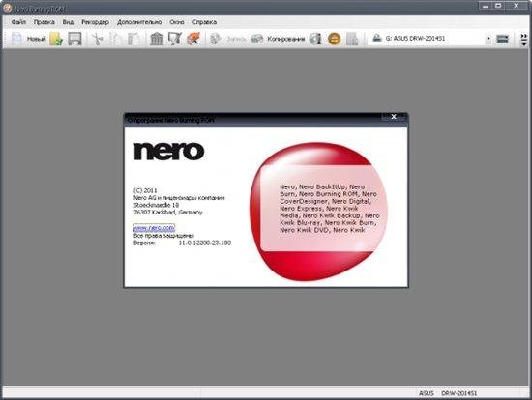Click the save floppy disk icon

[x=74, y=39]
